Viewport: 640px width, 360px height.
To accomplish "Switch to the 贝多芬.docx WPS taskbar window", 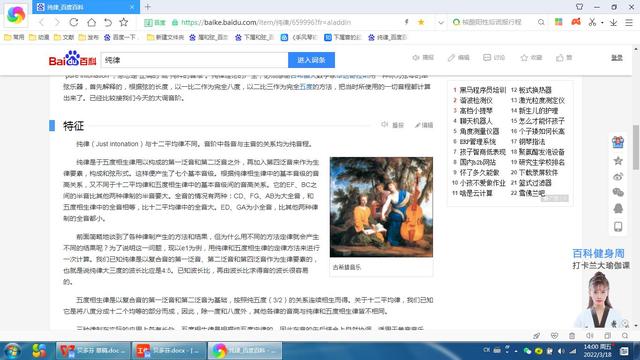I will (169, 351).
